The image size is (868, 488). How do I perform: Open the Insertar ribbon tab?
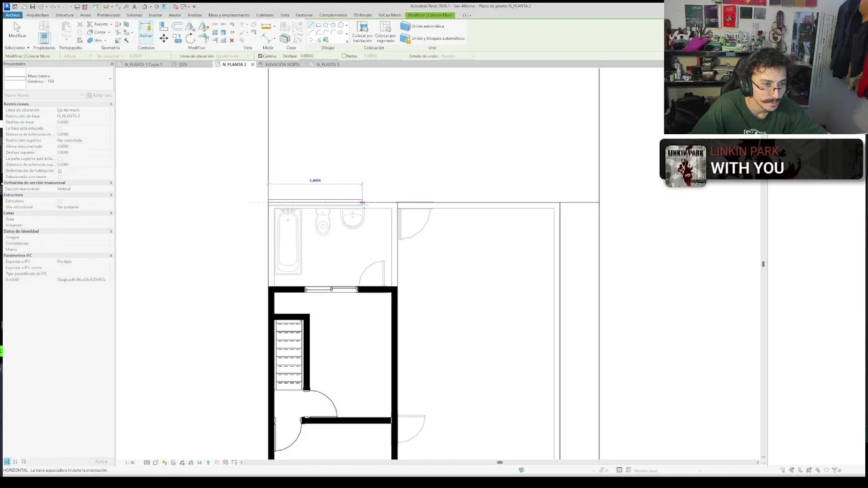pos(155,15)
